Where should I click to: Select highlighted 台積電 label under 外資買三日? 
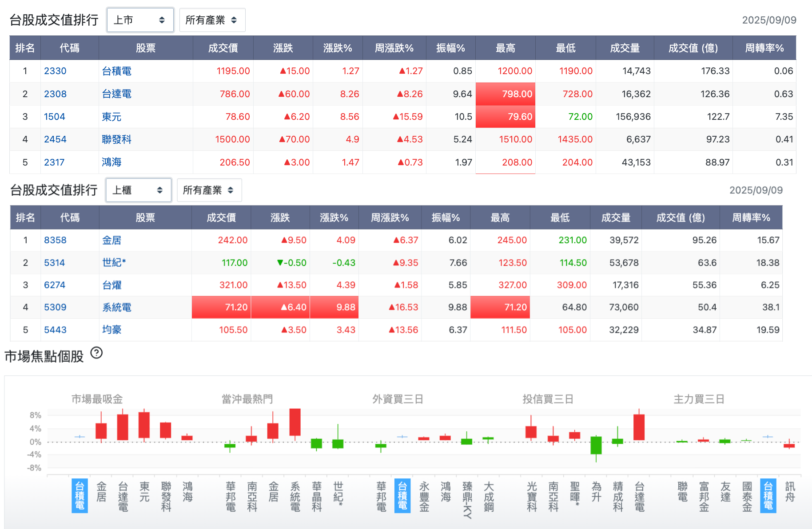tap(402, 496)
